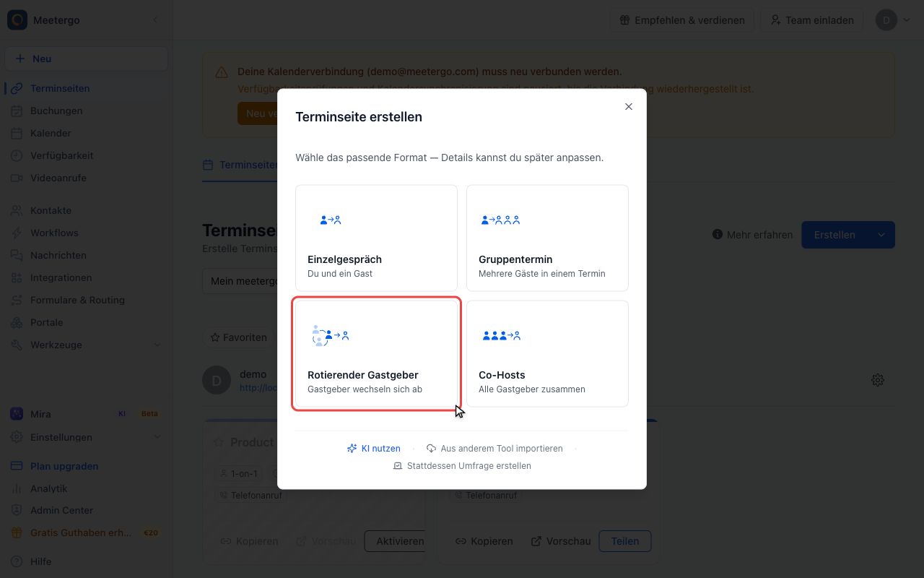
Task: Open the gear settings for demo
Action: [x=878, y=379]
